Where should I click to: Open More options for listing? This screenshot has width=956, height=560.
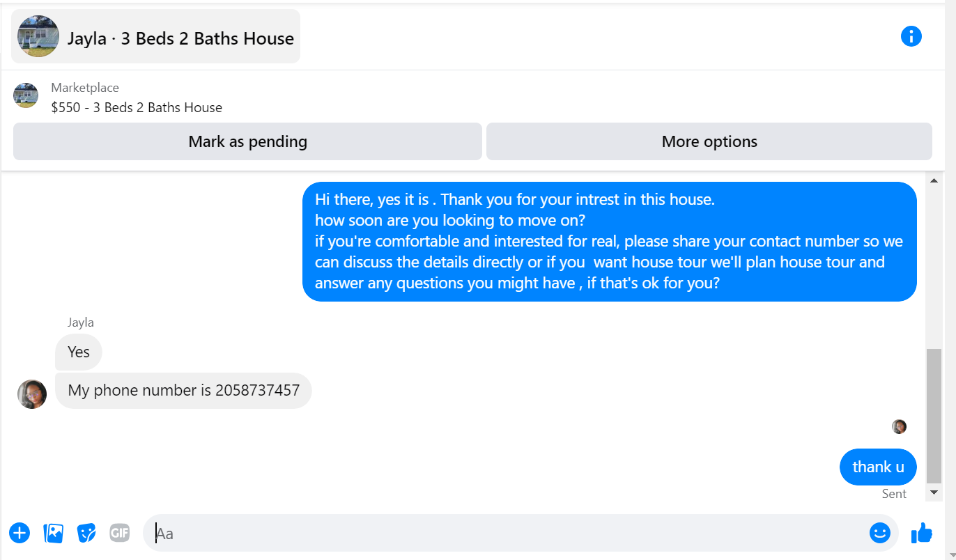click(x=709, y=141)
